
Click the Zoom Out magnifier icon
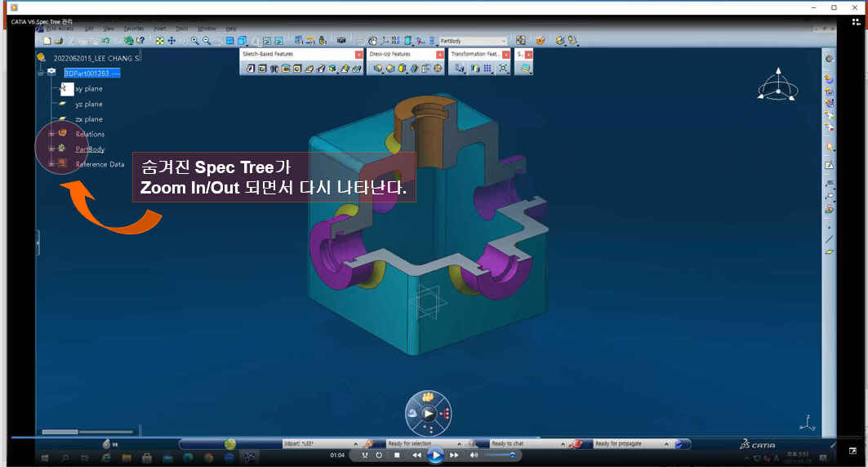[x=207, y=41]
